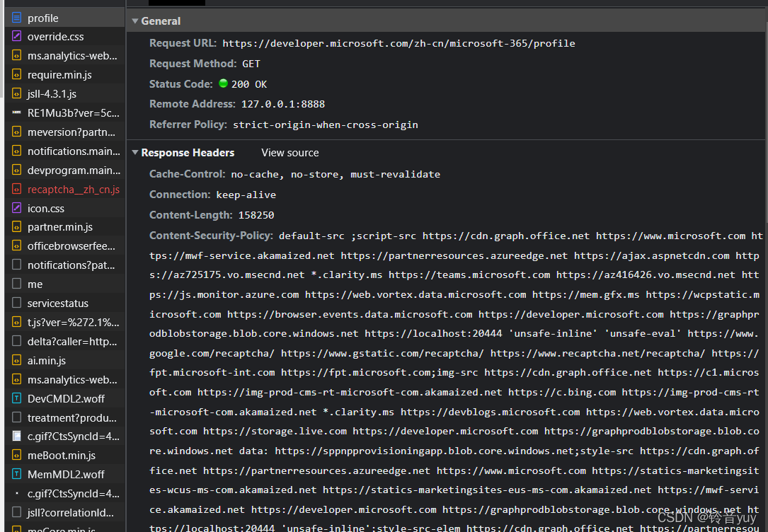768x532 pixels.
Task: Collapse the Response Headers section triangle
Action: click(x=135, y=153)
